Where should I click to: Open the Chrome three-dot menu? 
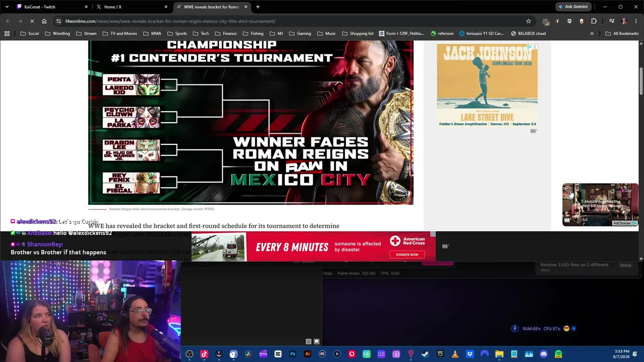coord(635,21)
